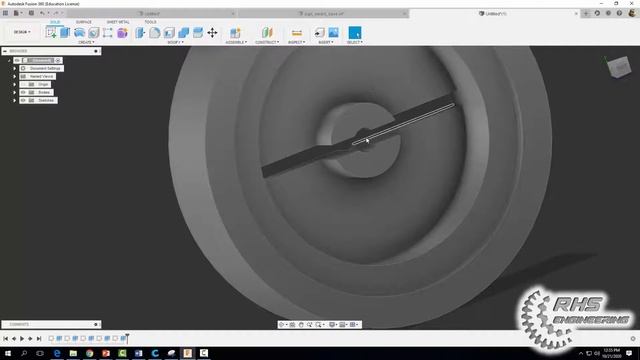Image resolution: width=640 pixels, height=360 pixels.
Task: Toggle visibility of Sketches folder
Action: [23, 100]
